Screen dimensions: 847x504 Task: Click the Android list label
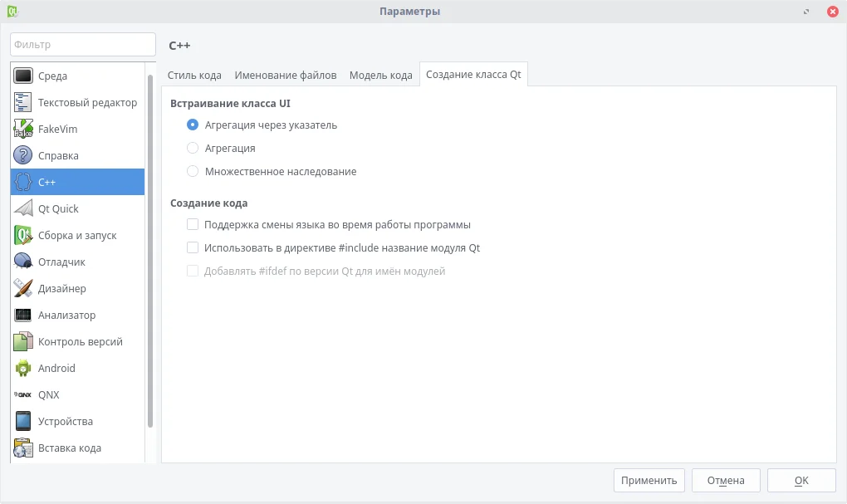pyautogui.click(x=56, y=369)
